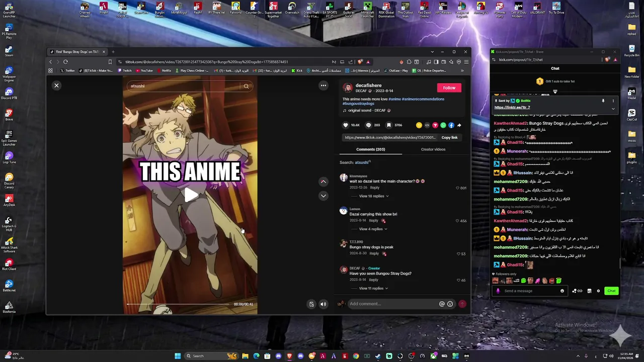Open the Twitch bookmark
This screenshot has height=362, width=644.
point(125,71)
